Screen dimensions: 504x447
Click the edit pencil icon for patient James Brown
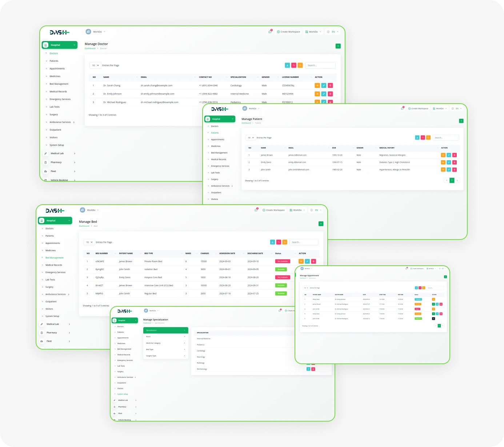click(x=449, y=155)
